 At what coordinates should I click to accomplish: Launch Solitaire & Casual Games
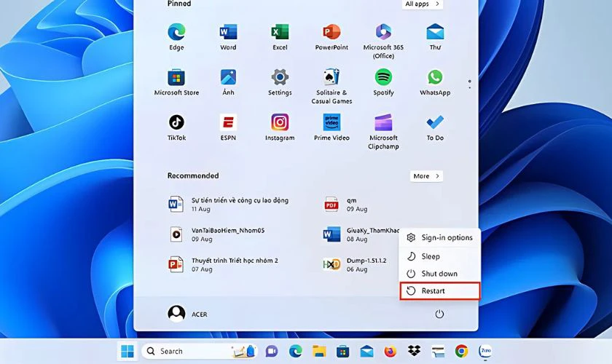pos(331,86)
